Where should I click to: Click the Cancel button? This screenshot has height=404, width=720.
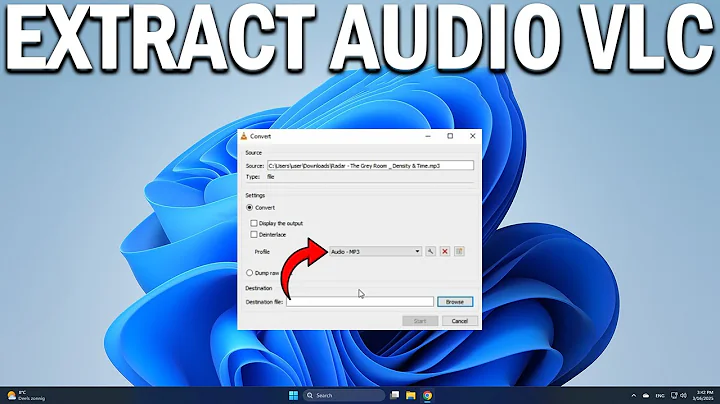click(459, 321)
